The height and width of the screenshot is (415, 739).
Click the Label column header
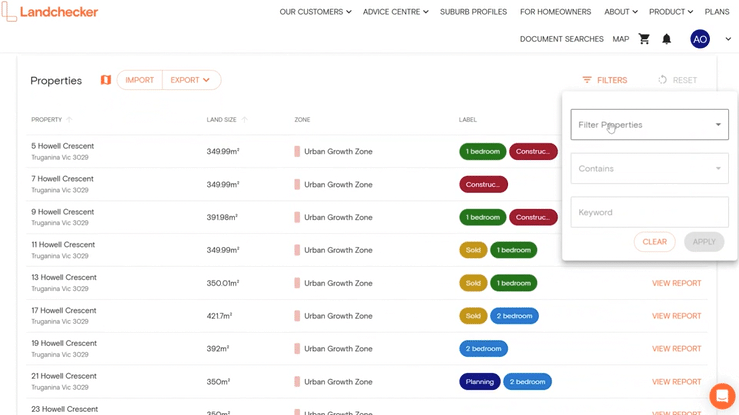[468, 120]
